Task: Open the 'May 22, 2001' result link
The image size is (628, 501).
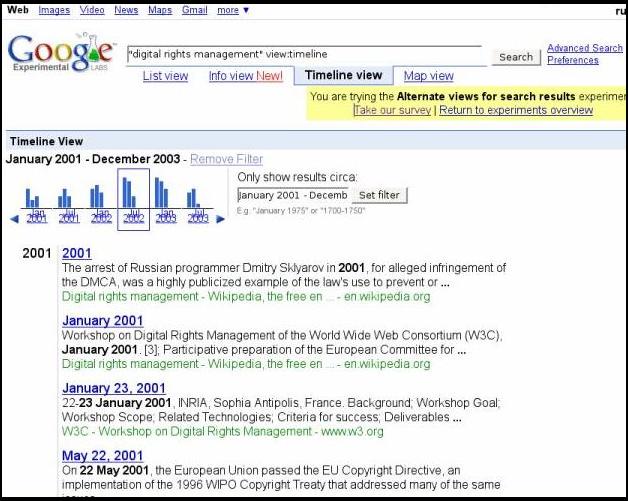Action: [x=103, y=456]
